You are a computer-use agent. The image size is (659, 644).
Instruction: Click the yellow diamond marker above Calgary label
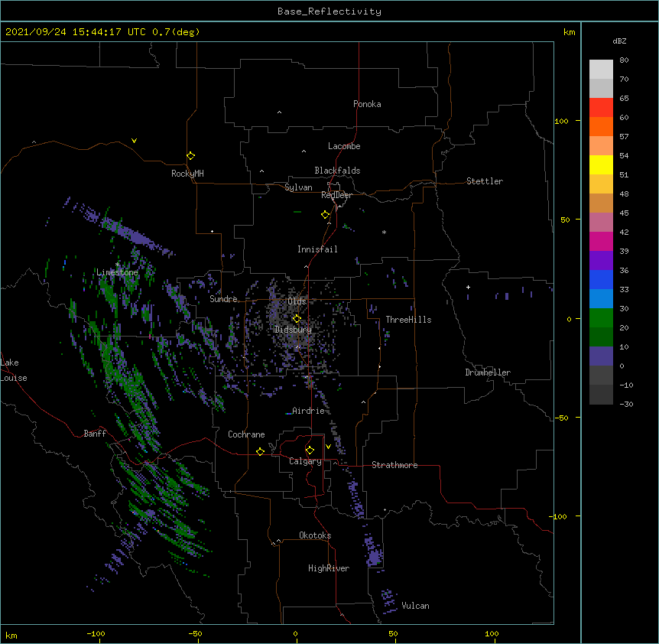click(310, 450)
